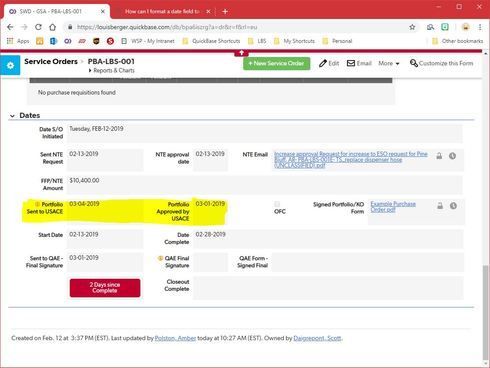490x368 pixels.
Task: Click lock icon beside Example Purchase Order
Action: [440, 206]
